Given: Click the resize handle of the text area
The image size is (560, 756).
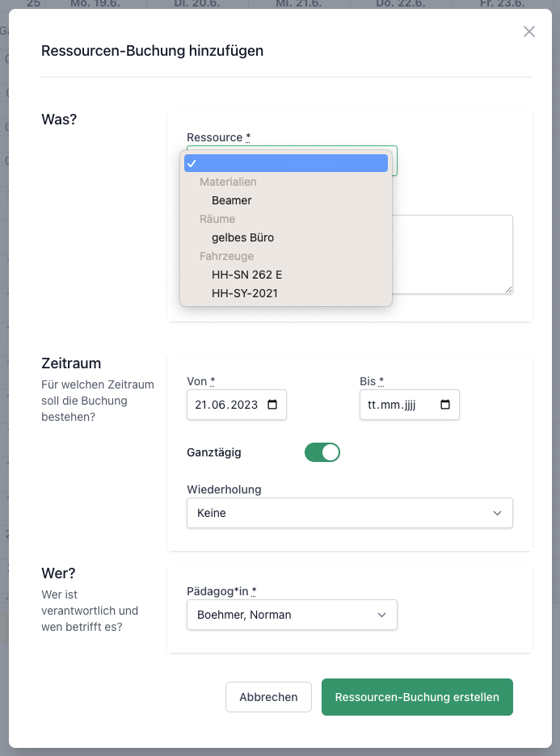Looking at the screenshot, I should click(x=508, y=289).
